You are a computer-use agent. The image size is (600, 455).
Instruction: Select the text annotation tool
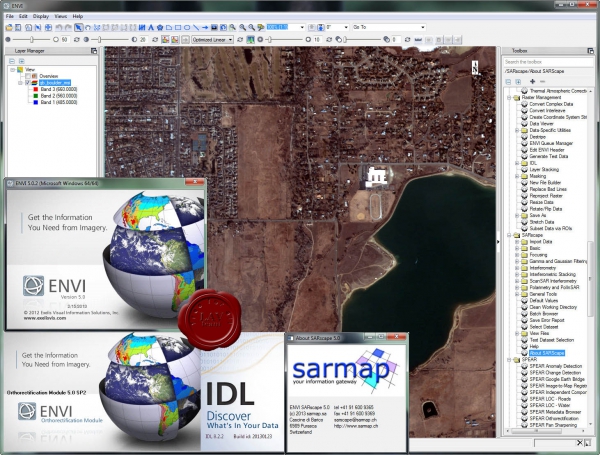pyautogui.click(x=151, y=27)
